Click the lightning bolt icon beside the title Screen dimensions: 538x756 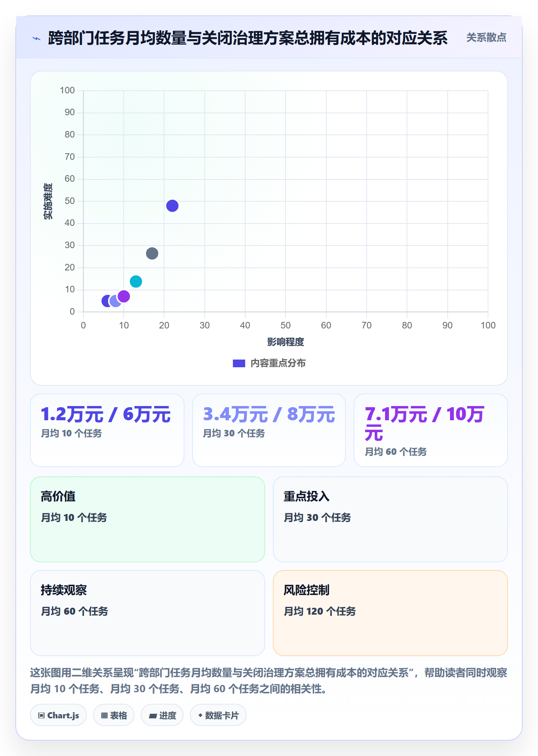37,38
